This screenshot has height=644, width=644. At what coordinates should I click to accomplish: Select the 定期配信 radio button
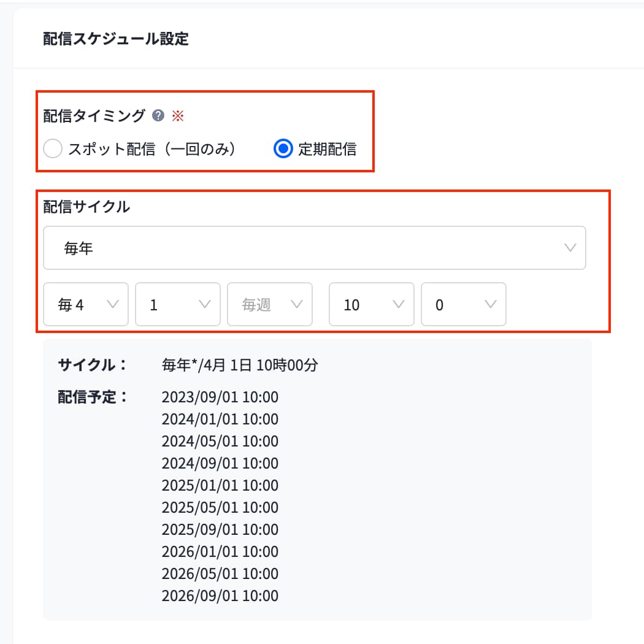click(x=283, y=149)
